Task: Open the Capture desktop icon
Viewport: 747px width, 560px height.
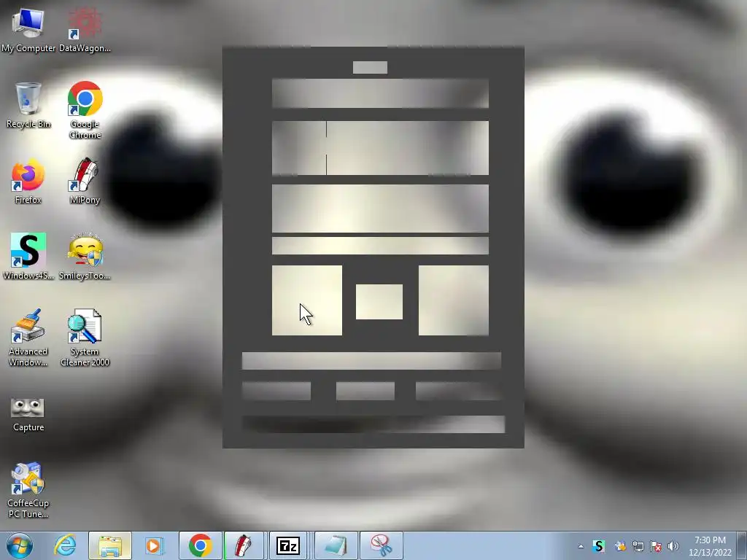Action: [28, 415]
